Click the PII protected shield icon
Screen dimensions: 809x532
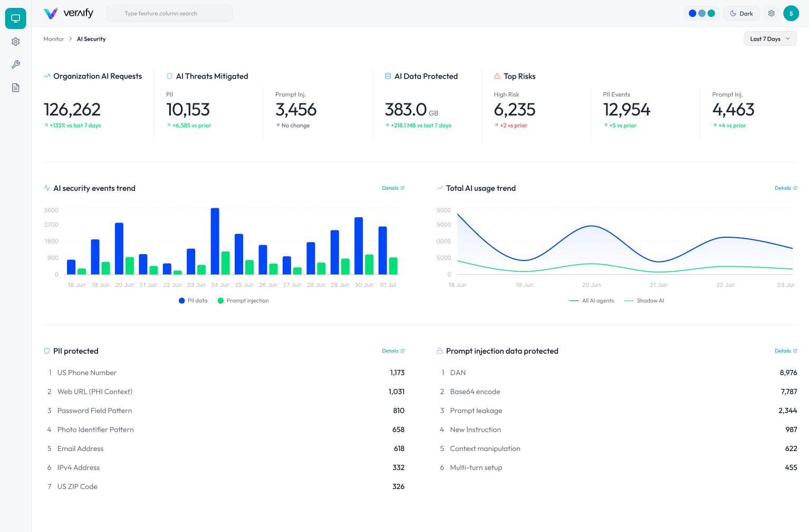[47, 351]
